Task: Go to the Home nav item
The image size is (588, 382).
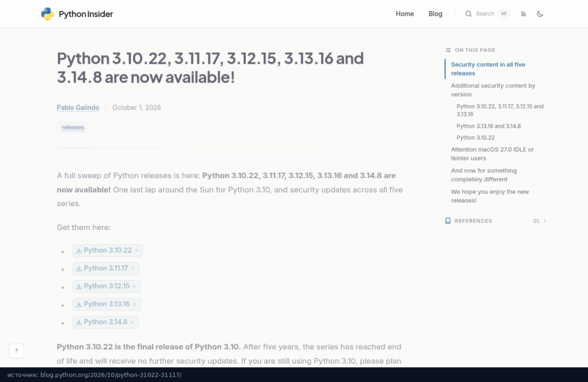Action: [x=405, y=14]
